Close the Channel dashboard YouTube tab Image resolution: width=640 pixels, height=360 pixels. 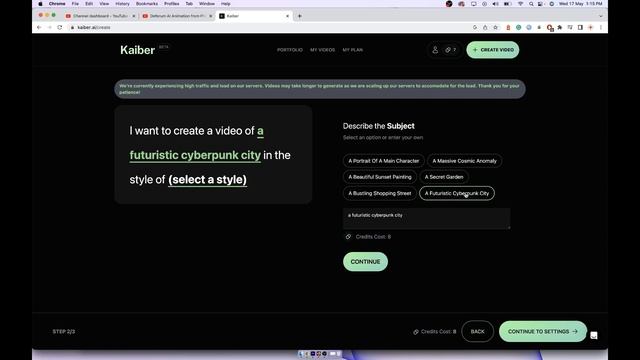pyautogui.click(x=133, y=16)
